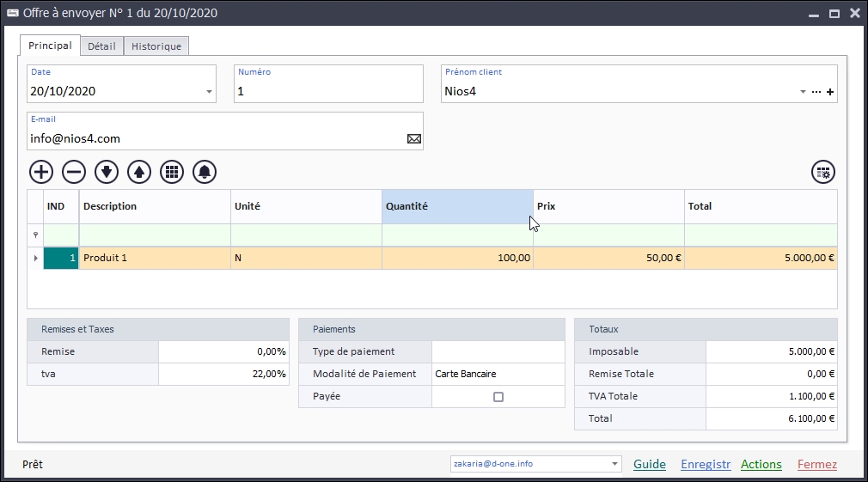Click the bell notification icon
This screenshot has height=482, width=868.
point(205,172)
